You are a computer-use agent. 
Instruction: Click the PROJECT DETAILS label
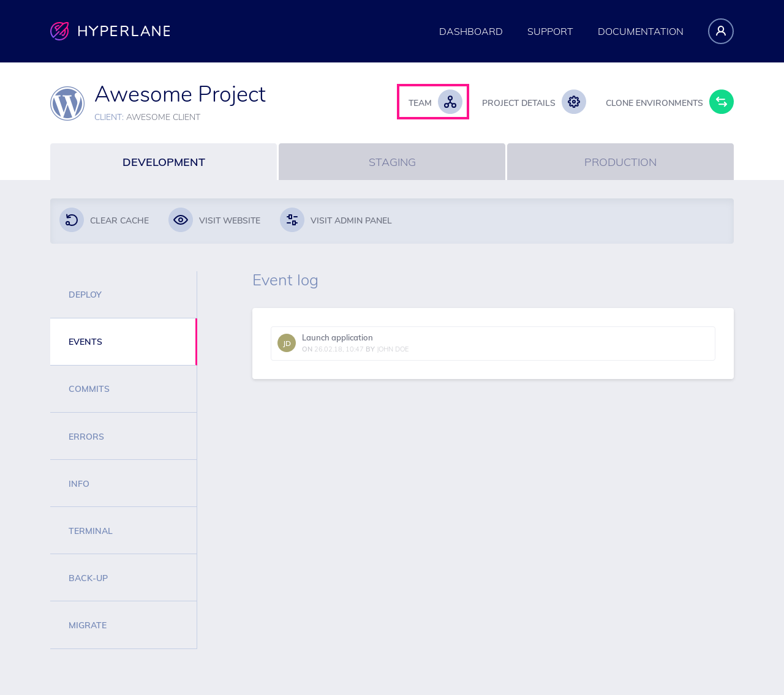[519, 103]
